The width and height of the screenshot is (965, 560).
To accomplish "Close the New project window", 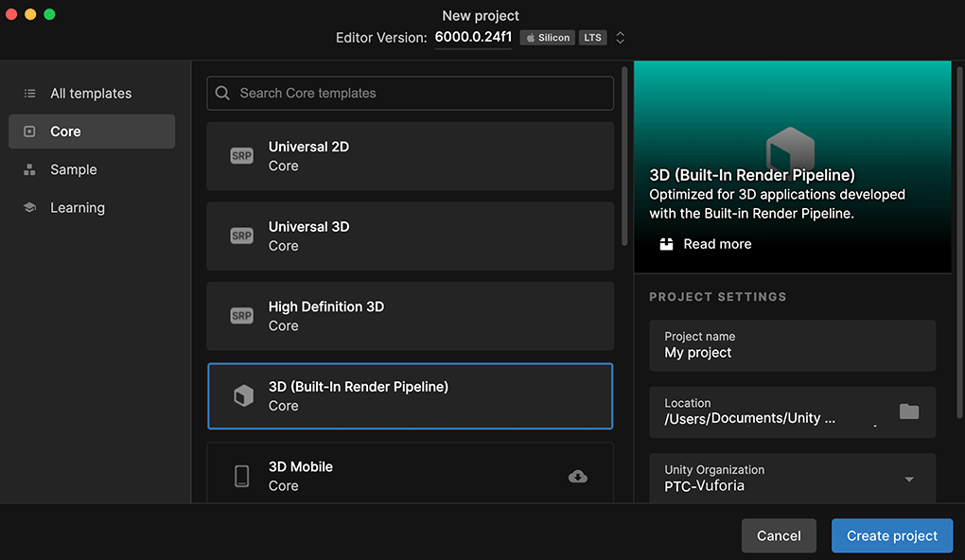I will pyautogui.click(x=11, y=14).
